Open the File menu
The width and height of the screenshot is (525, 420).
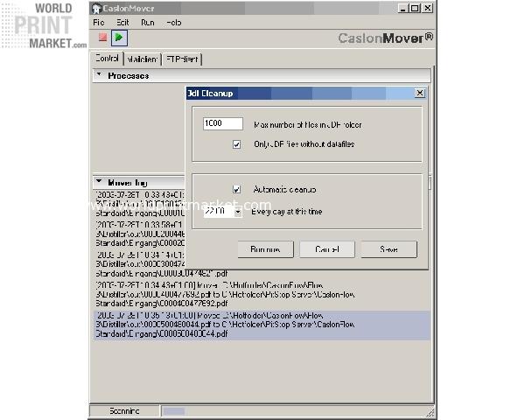tap(99, 23)
